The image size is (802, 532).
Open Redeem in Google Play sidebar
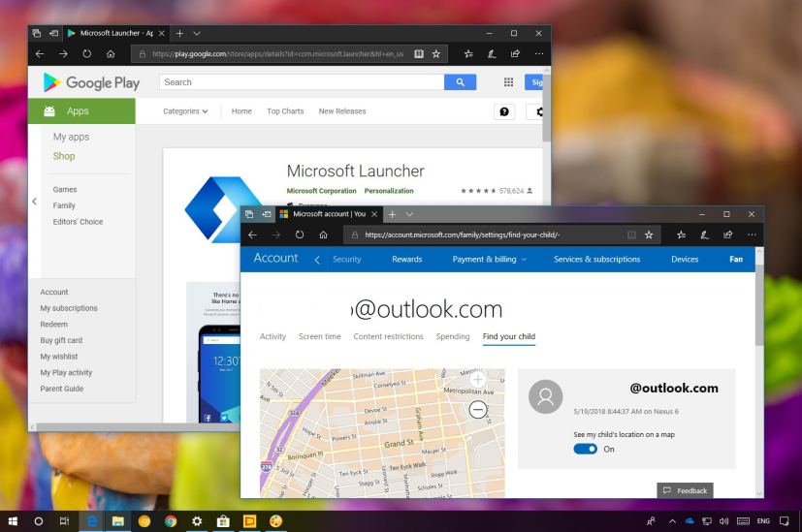point(53,325)
